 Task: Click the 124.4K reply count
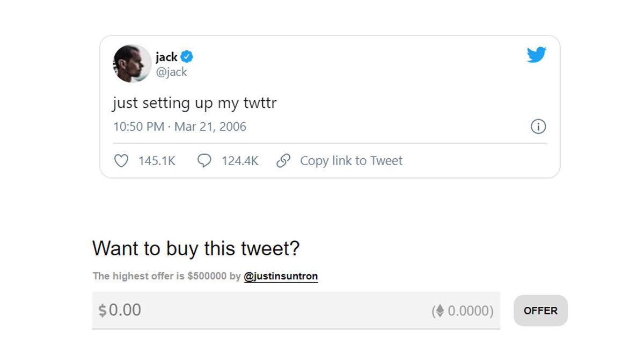[x=240, y=160]
